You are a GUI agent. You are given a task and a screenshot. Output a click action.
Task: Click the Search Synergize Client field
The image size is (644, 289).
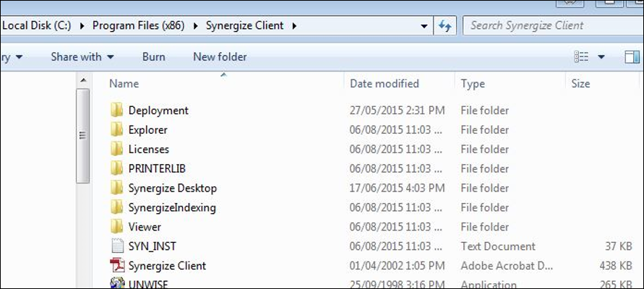click(553, 25)
